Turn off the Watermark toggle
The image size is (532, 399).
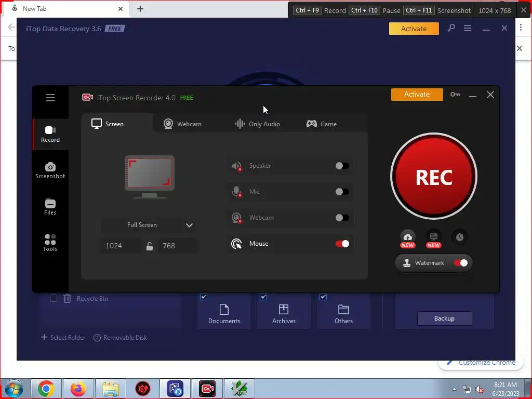pyautogui.click(x=461, y=263)
